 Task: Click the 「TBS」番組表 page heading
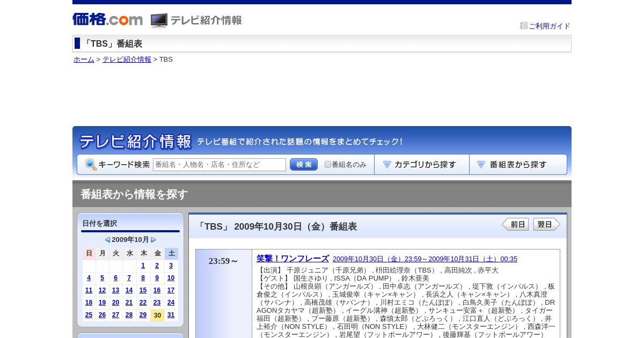(x=112, y=44)
